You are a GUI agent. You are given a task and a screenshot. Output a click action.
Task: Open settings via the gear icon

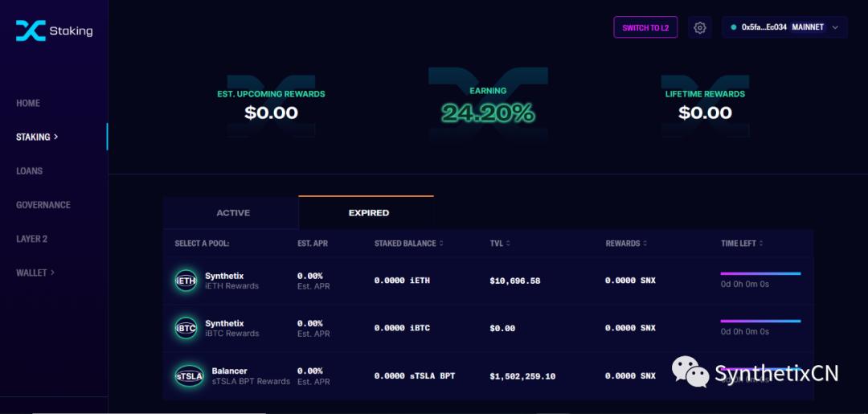[x=700, y=27]
